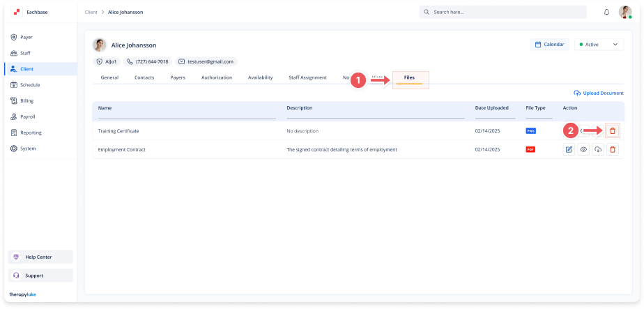Download the Employment Contract file
The image size is (644, 309).
598,149
